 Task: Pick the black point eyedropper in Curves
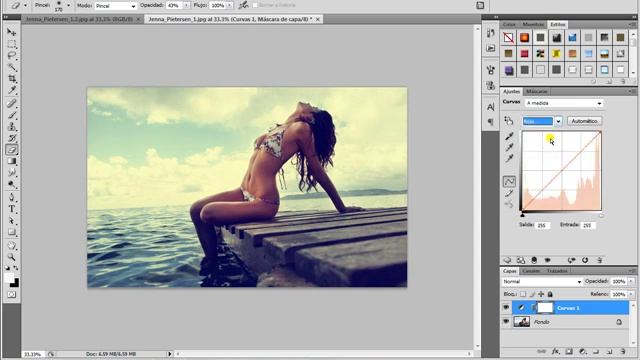pos(509,136)
